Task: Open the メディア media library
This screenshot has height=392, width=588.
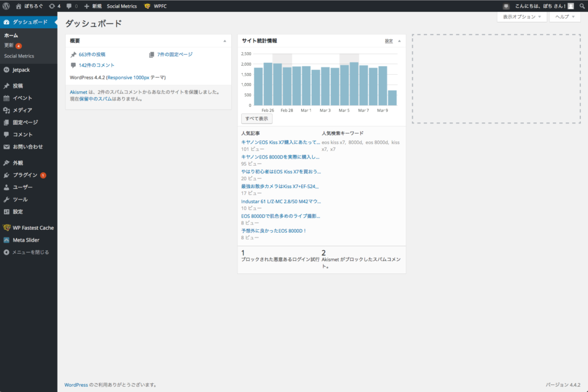Action: 22,110
